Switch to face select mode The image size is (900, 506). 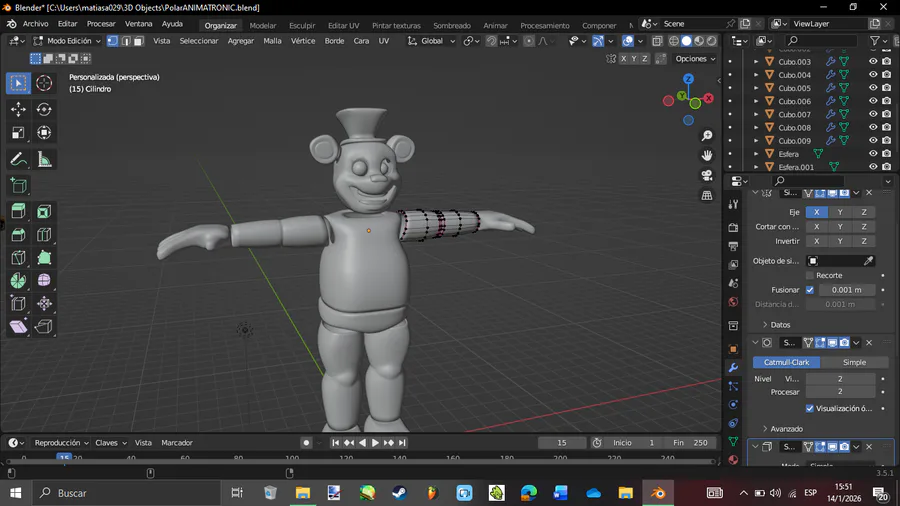138,41
